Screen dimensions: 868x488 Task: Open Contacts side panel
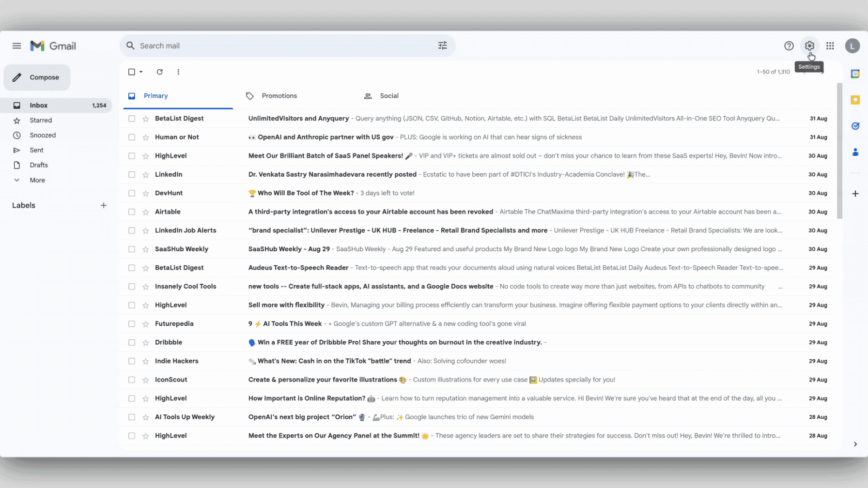point(855,152)
